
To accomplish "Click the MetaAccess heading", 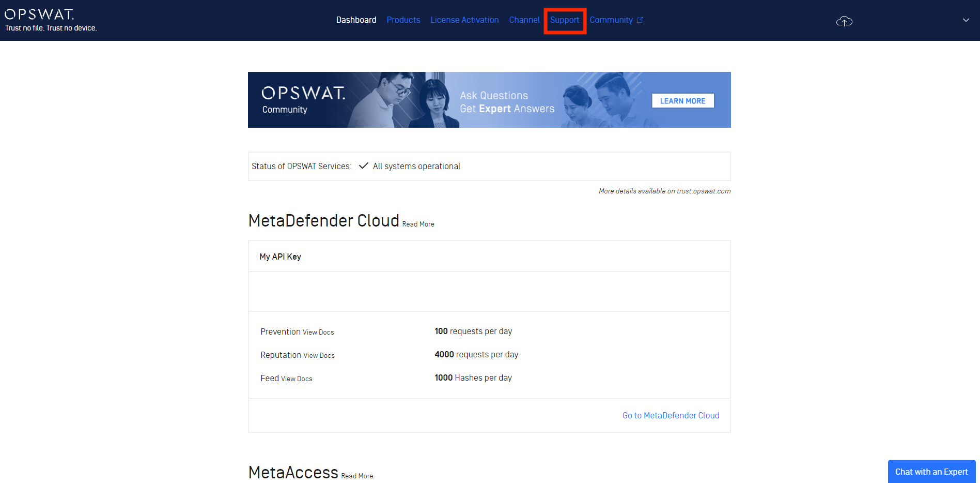I will coord(293,472).
